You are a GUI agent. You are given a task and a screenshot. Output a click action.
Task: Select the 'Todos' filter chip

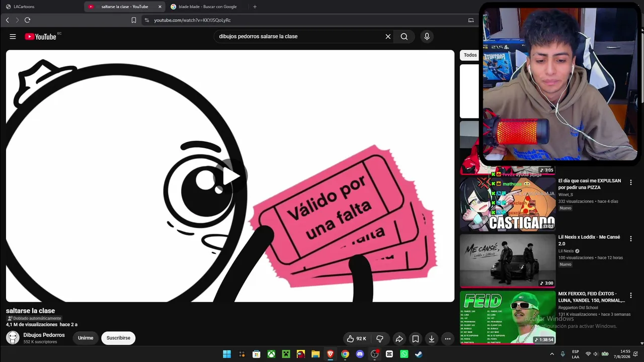[x=469, y=55]
